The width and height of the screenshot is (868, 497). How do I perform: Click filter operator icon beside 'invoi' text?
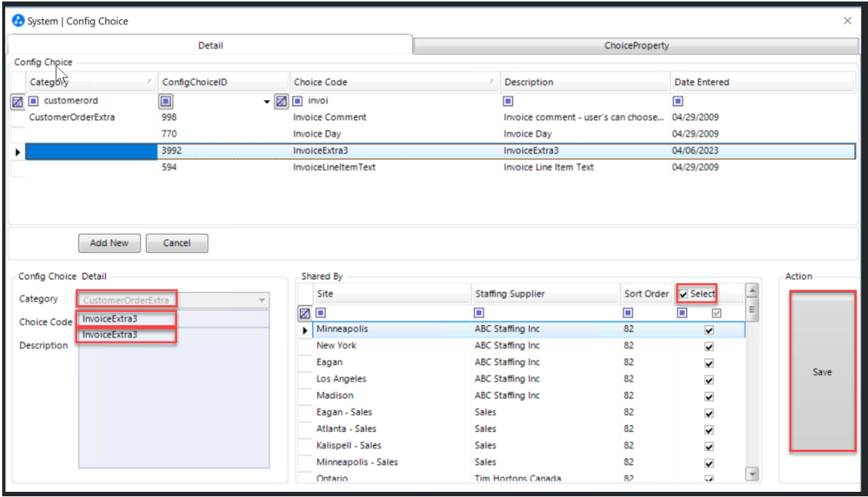[x=297, y=101]
